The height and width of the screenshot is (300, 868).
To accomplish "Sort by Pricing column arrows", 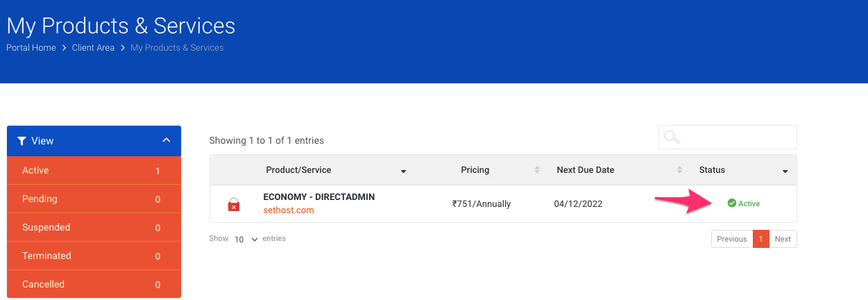I will pyautogui.click(x=537, y=170).
